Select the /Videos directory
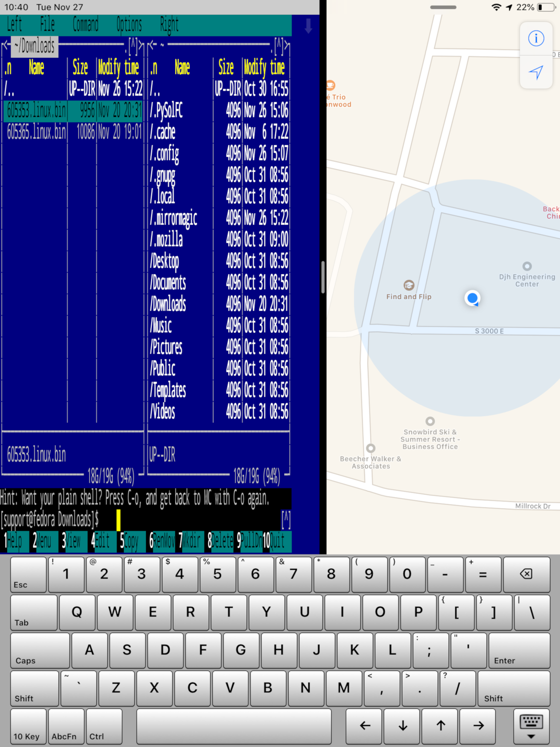 pos(218,411)
